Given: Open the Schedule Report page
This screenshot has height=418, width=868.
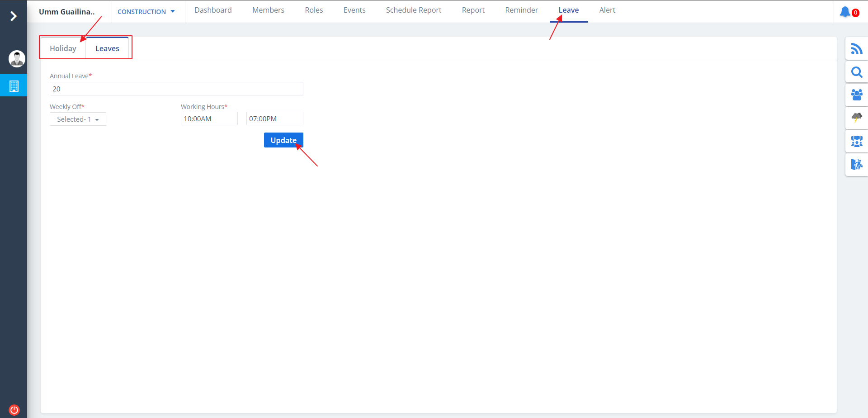Looking at the screenshot, I should (413, 10).
